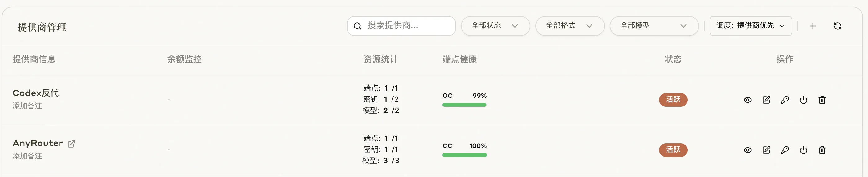868x177 pixels.
Task: Edit the Codex反代 provider with pencil icon
Action: coord(766,100)
